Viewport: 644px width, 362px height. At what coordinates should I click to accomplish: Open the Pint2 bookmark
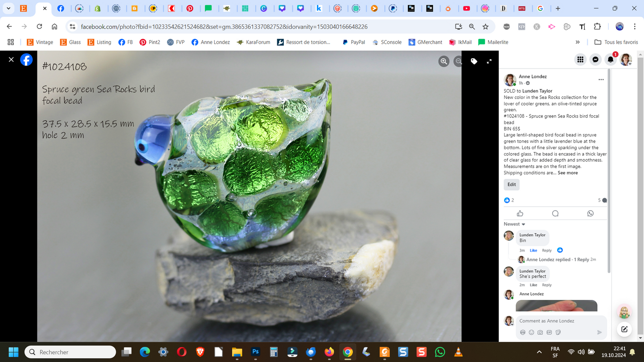coord(150,42)
